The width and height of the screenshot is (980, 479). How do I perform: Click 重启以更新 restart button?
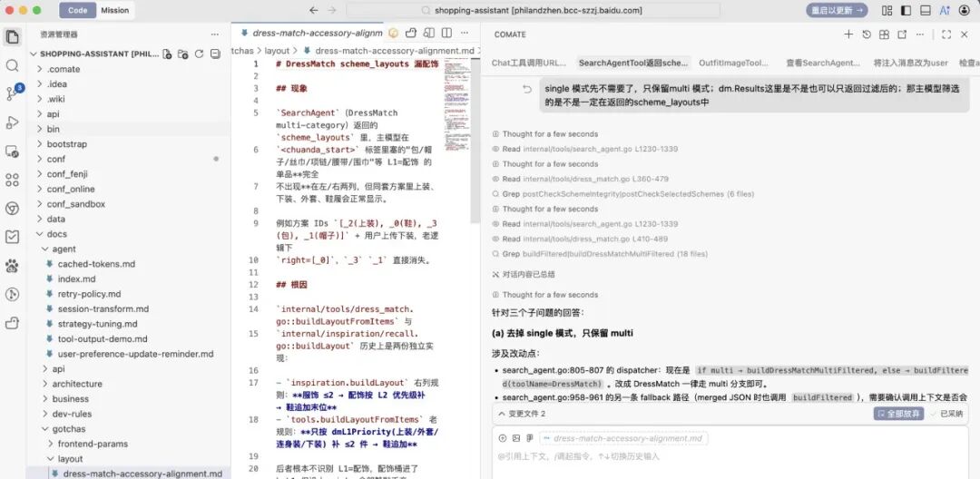click(837, 10)
